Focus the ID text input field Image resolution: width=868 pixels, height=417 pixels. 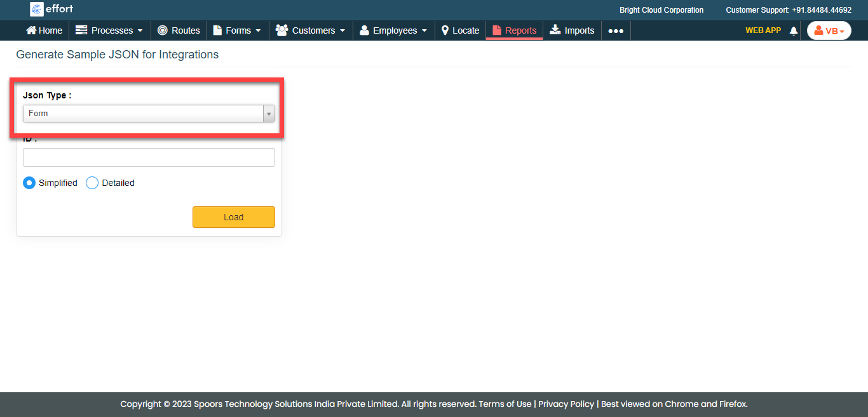pos(149,157)
